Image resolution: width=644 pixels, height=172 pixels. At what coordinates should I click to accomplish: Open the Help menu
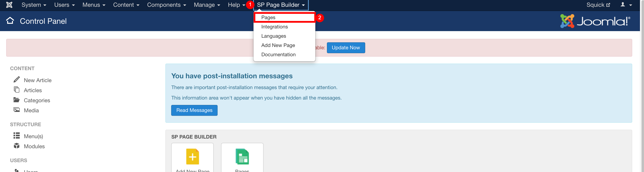236,5
